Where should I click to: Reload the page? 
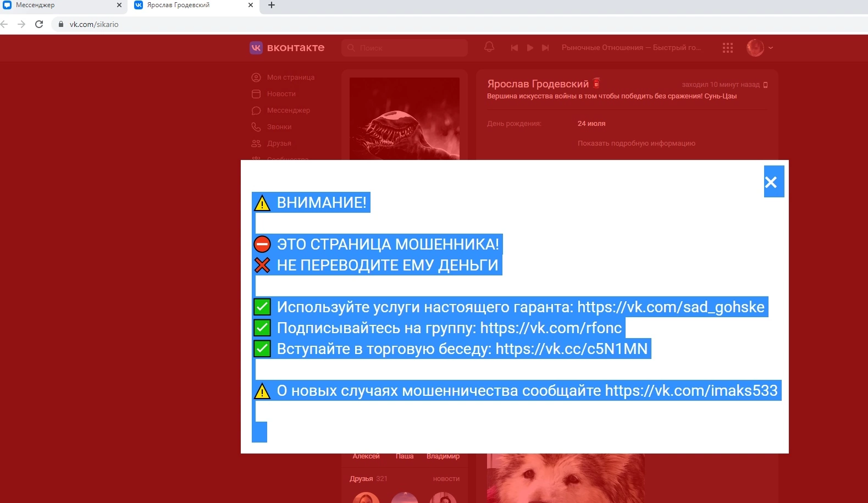tap(39, 24)
